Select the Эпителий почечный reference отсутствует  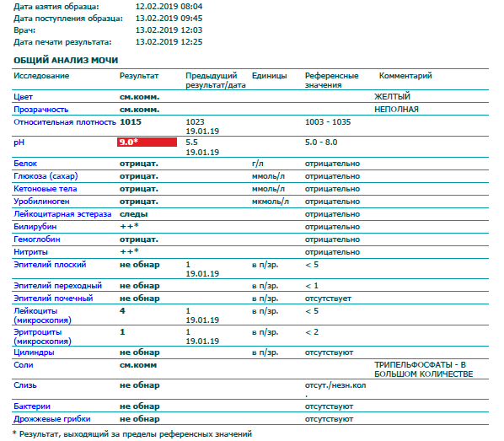328,298
